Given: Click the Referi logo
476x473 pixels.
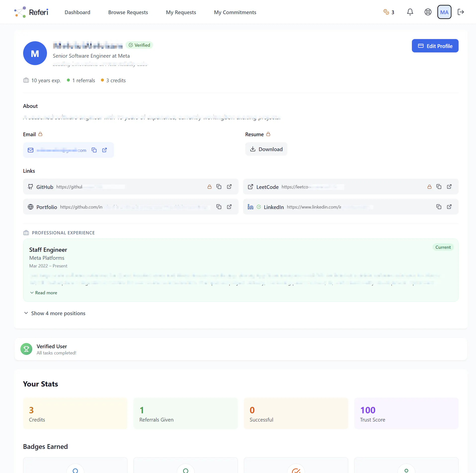Looking at the screenshot, I should (x=31, y=12).
